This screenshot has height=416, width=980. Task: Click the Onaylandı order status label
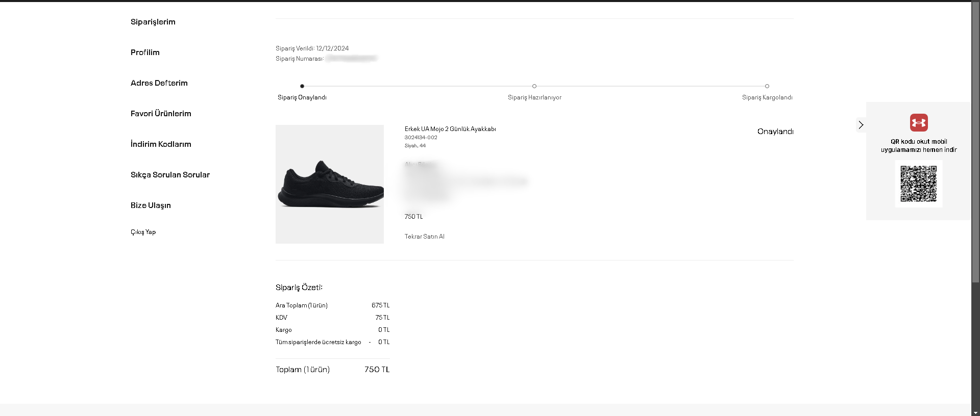775,132
